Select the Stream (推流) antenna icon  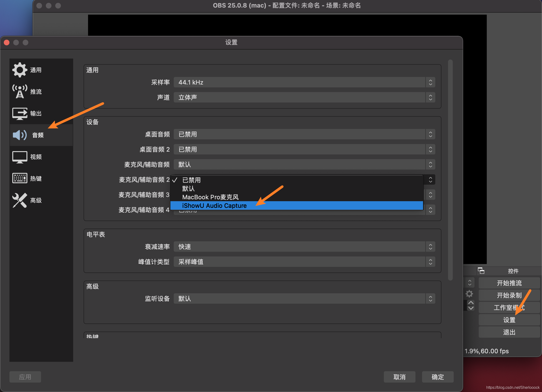[x=20, y=92]
